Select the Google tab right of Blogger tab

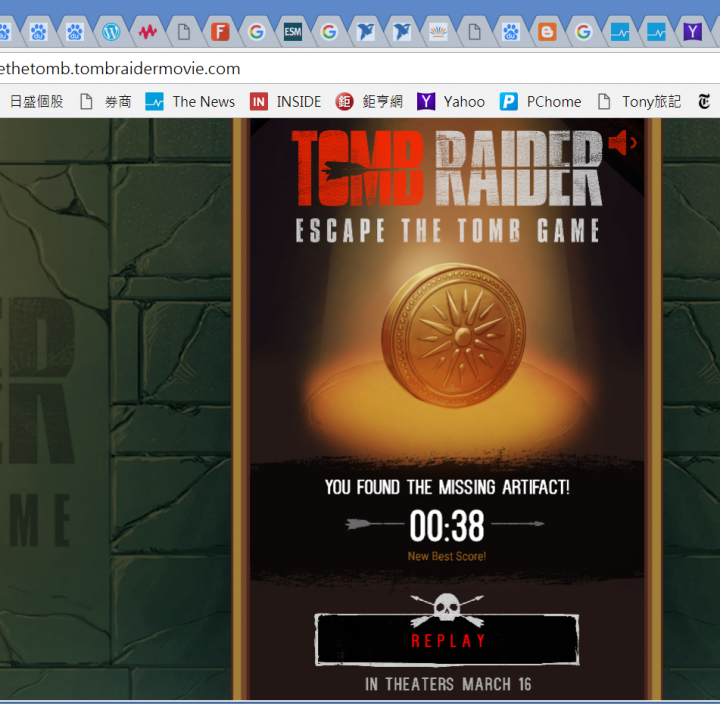[x=583, y=32]
